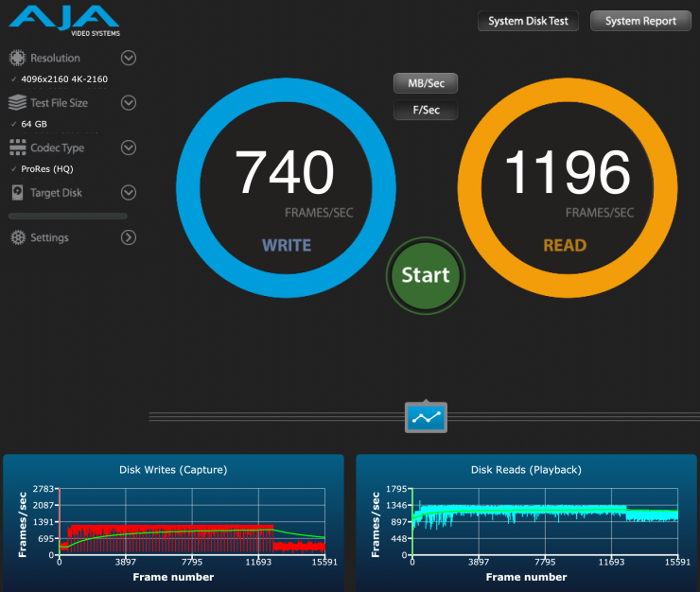The image size is (700, 592).
Task: Expand the Test File Size dropdown arrow
Action: [x=129, y=103]
